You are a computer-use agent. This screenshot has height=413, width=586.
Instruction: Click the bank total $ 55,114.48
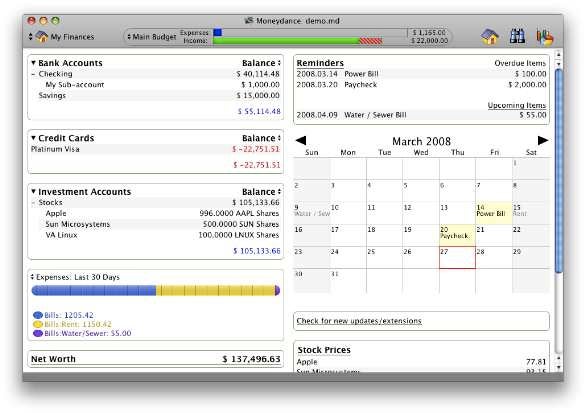tap(259, 111)
